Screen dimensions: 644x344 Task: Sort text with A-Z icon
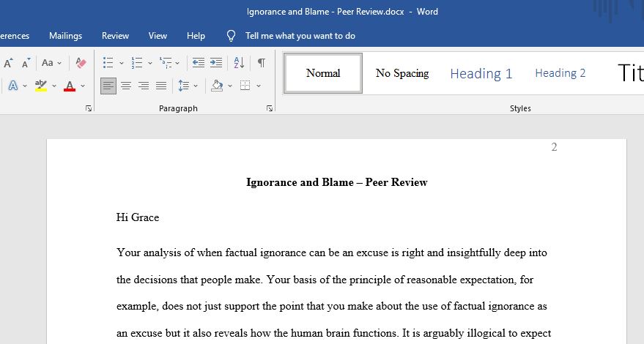[239, 63]
